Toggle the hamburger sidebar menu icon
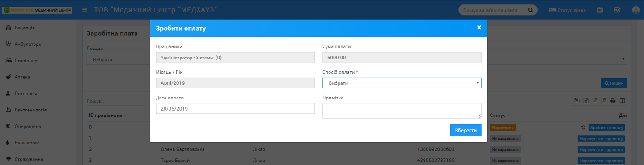 85,10
